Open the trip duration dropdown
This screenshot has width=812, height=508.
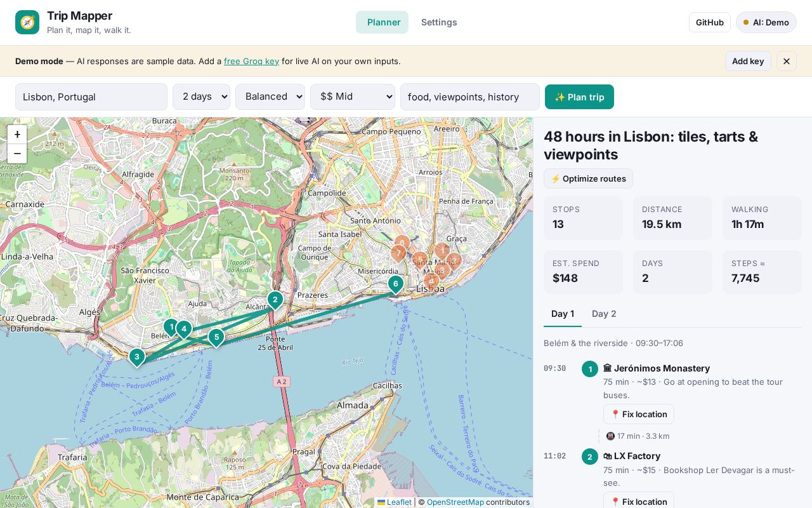coord(201,97)
